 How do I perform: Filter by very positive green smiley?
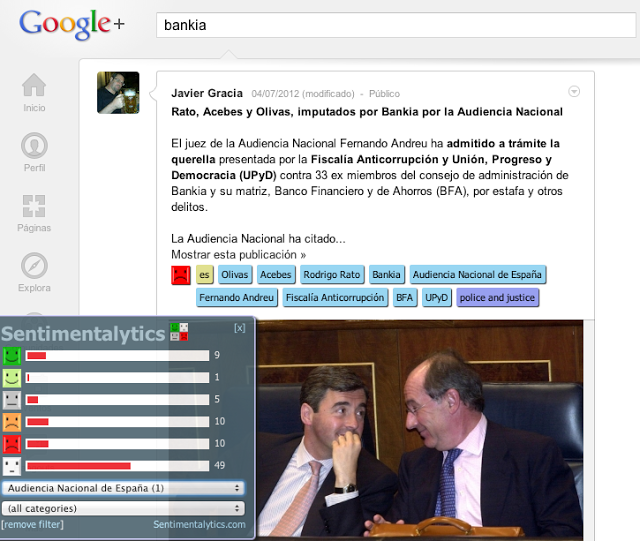tap(12, 356)
